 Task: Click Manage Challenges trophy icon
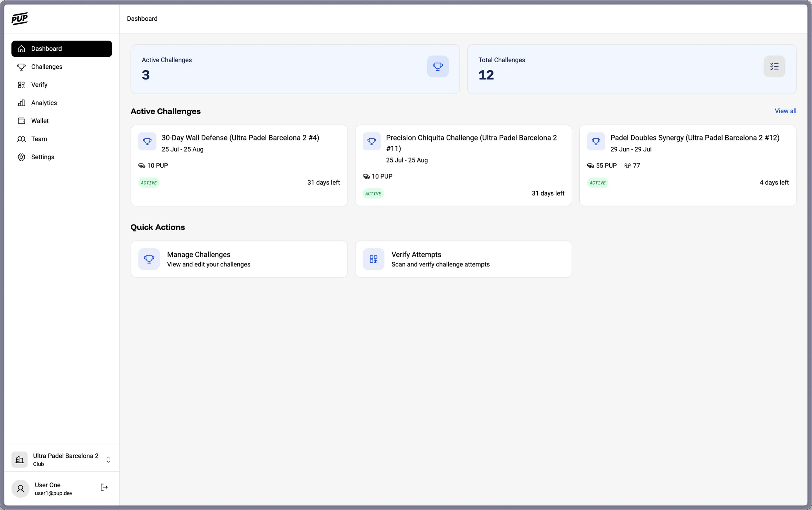(x=149, y=259)
